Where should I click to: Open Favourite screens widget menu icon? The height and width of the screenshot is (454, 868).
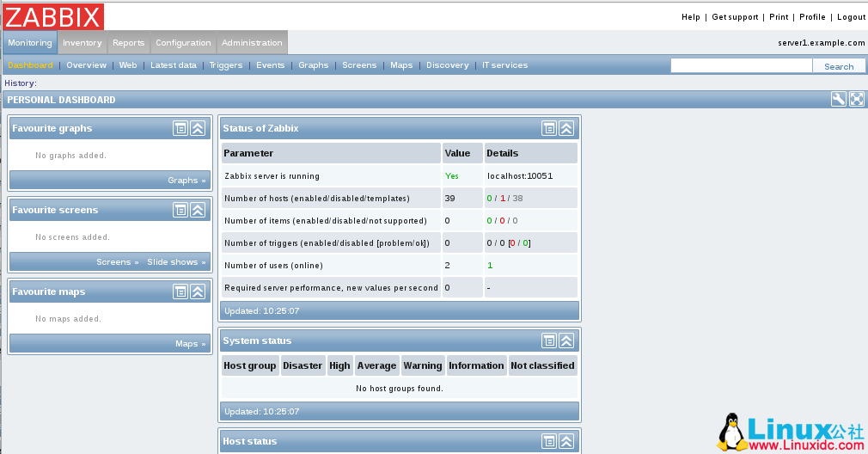(x=180, y=210)
